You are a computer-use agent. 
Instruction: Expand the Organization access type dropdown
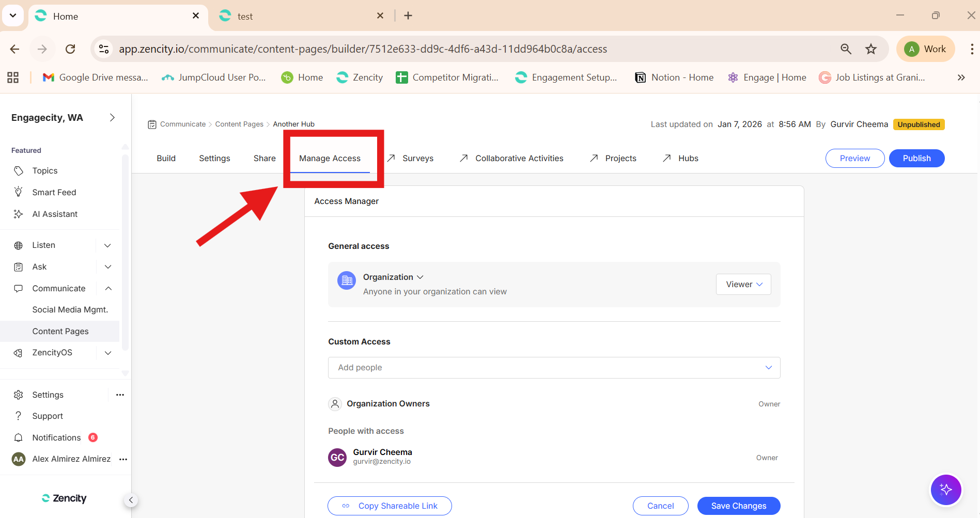(393, 277)
